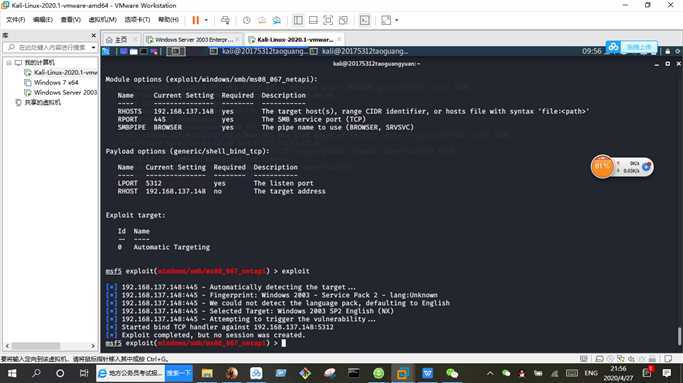Viewport: 683px width, 383px height.
Task: Suspend the VM with the orange pause button
Action: point(196,20)
